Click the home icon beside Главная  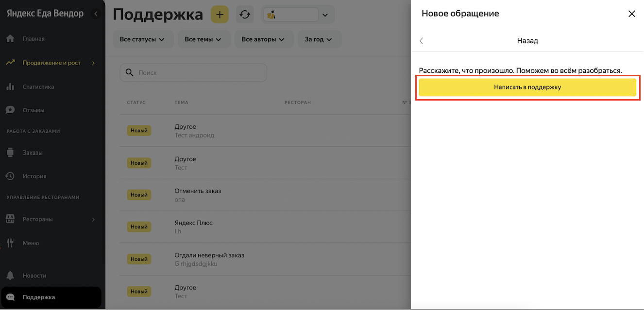coord(10,38)
